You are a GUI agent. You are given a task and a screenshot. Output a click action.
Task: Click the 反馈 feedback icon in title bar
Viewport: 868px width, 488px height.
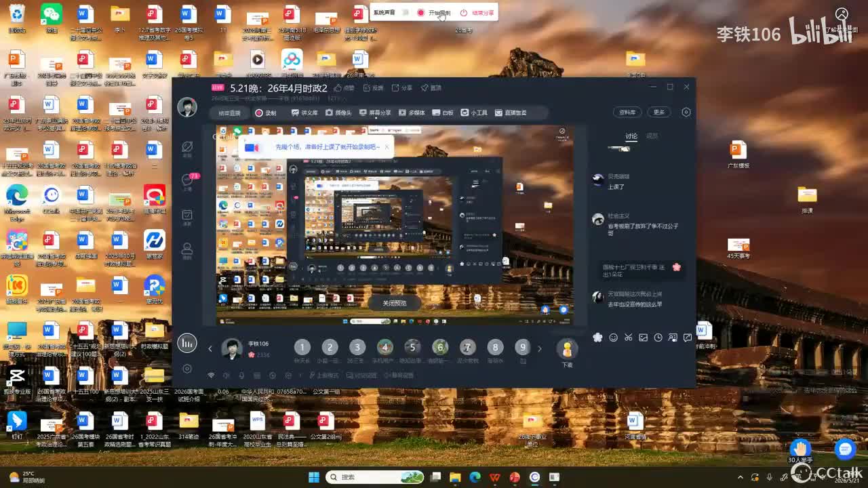[x=374, y=88]
